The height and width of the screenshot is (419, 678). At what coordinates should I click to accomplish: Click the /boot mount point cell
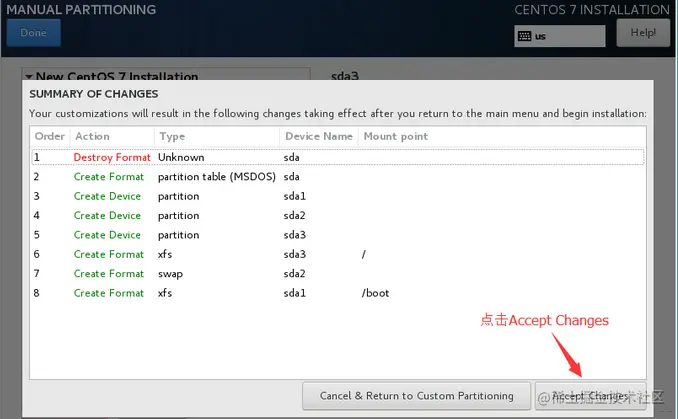[x=375, y=293]
